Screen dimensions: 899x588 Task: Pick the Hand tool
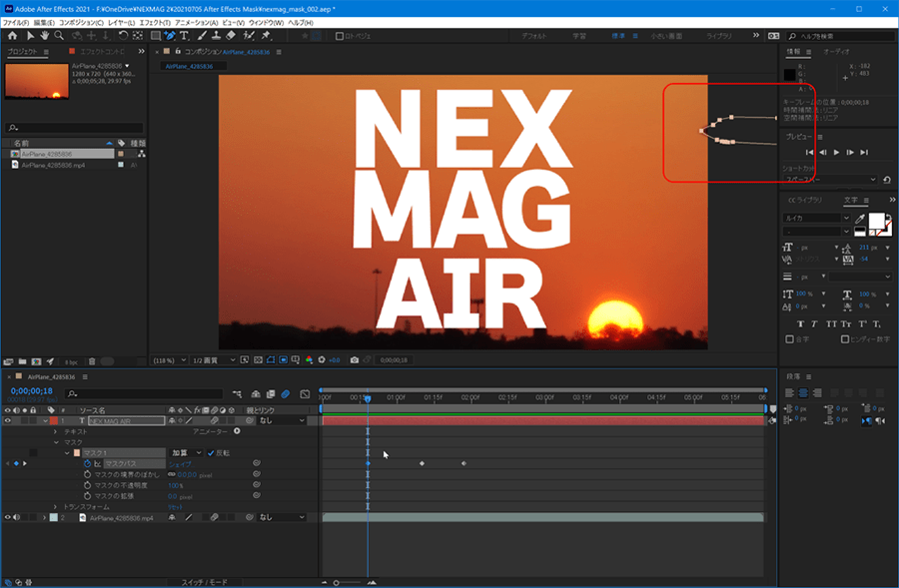(x=44, y=36)
